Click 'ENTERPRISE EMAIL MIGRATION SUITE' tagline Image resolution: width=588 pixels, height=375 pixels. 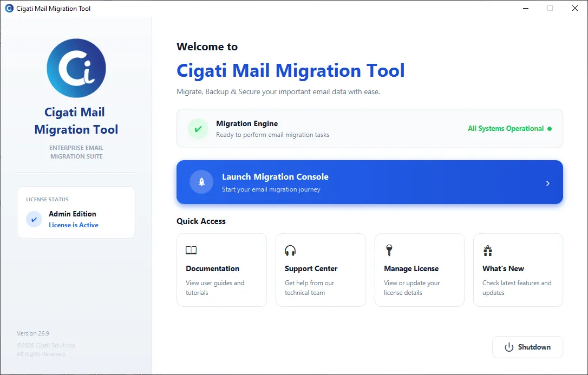(x=76, y=152)
